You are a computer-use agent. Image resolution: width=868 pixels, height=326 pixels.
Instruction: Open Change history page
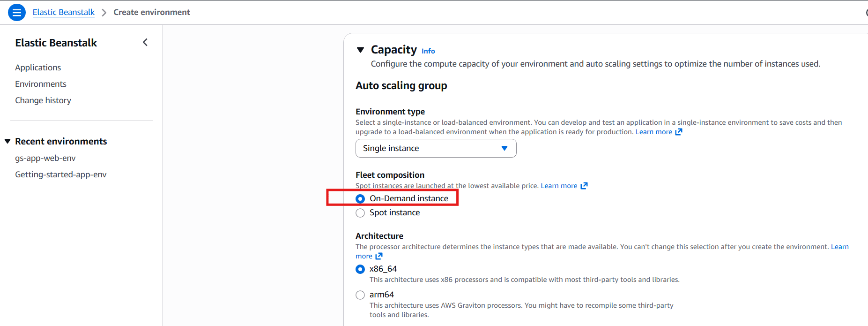point(43,100)
